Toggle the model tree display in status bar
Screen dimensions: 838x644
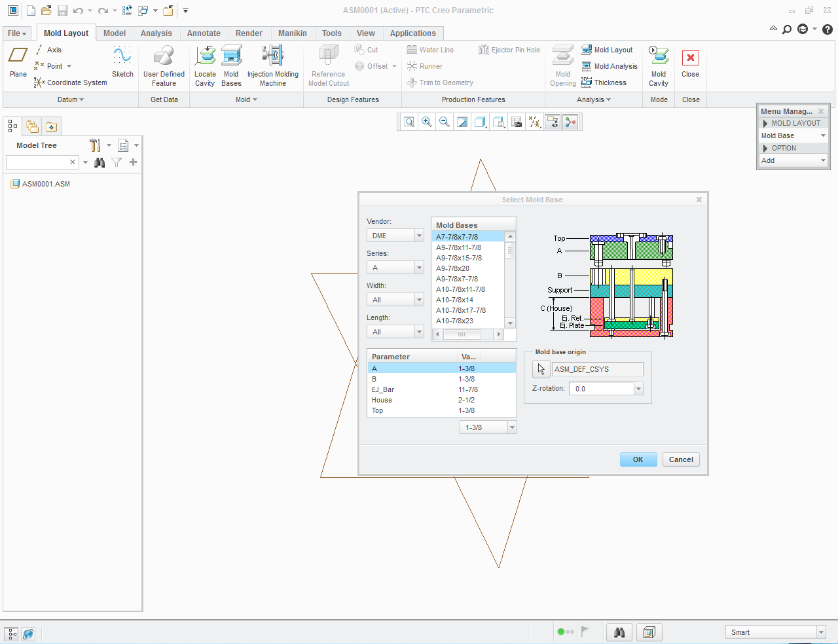[x=12, y=634]
